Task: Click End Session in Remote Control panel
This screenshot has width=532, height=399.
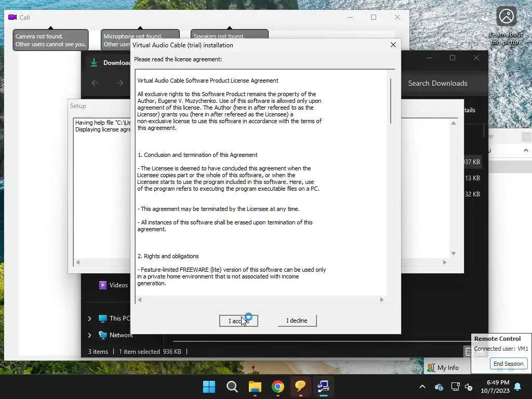Action: pos(508,363)
